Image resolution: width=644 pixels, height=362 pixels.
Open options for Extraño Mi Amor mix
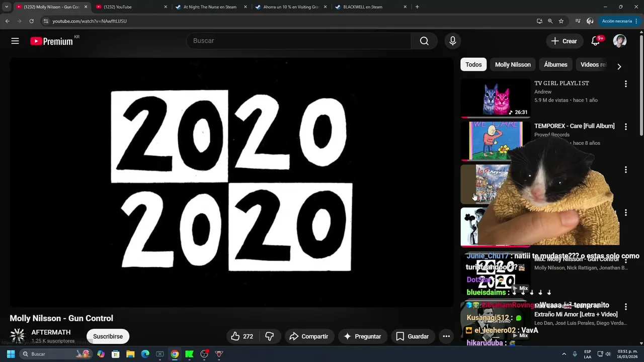[x=626, y=307]
